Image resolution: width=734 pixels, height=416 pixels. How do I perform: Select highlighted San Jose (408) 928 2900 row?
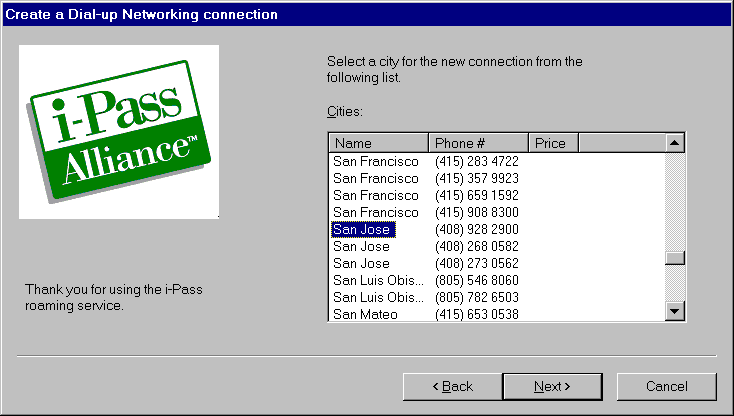coord(364,229)
